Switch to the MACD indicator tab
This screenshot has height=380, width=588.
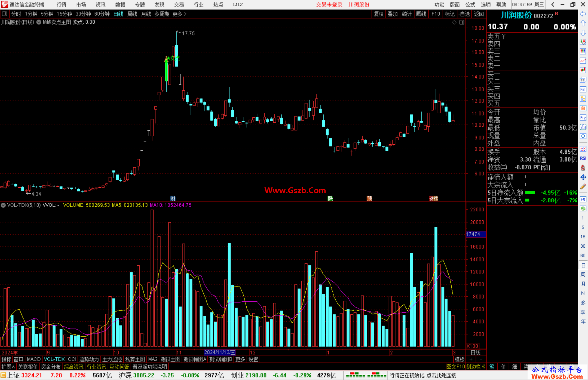[34, 359]
